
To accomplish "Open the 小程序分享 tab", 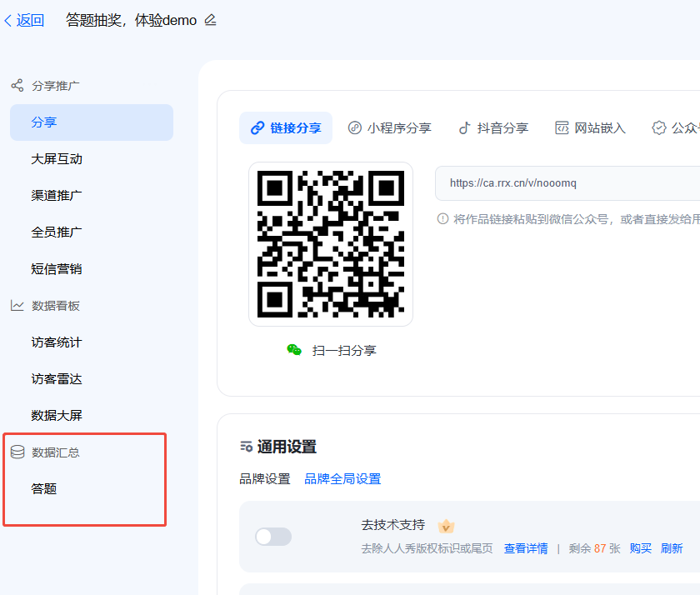I will [390, 128].
